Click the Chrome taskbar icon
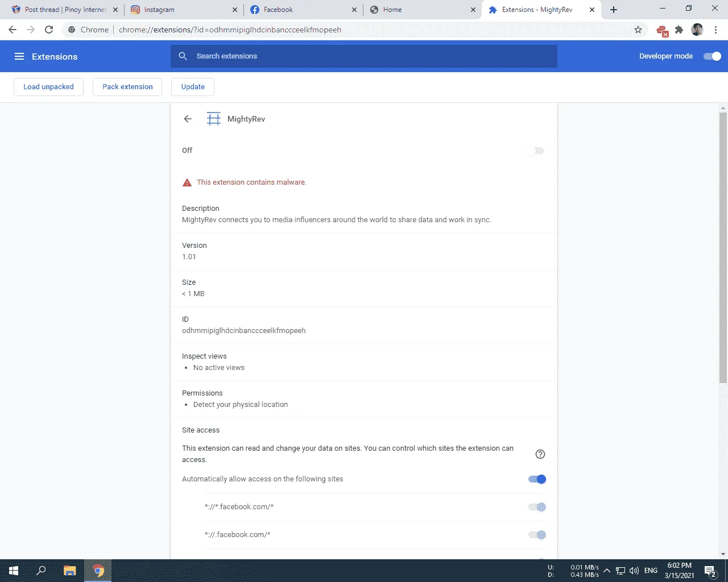728x582 pixels. [98, 571]
